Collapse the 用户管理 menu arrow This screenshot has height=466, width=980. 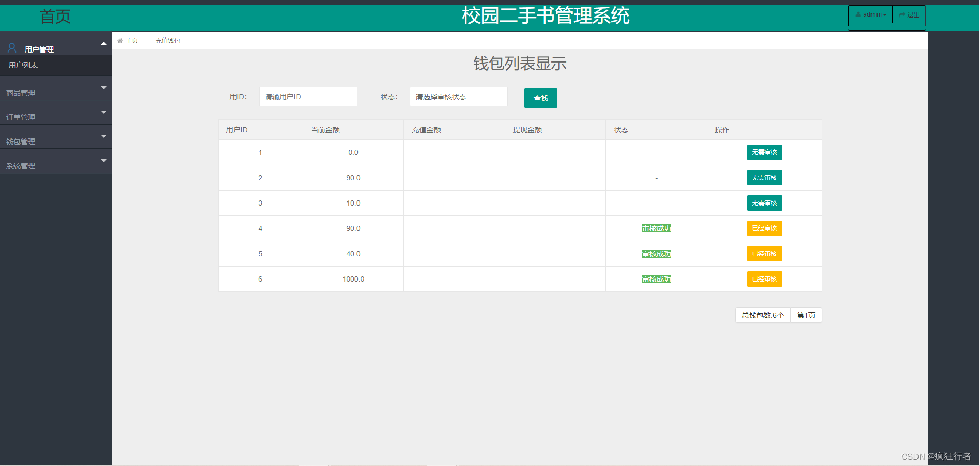[104, 44]
